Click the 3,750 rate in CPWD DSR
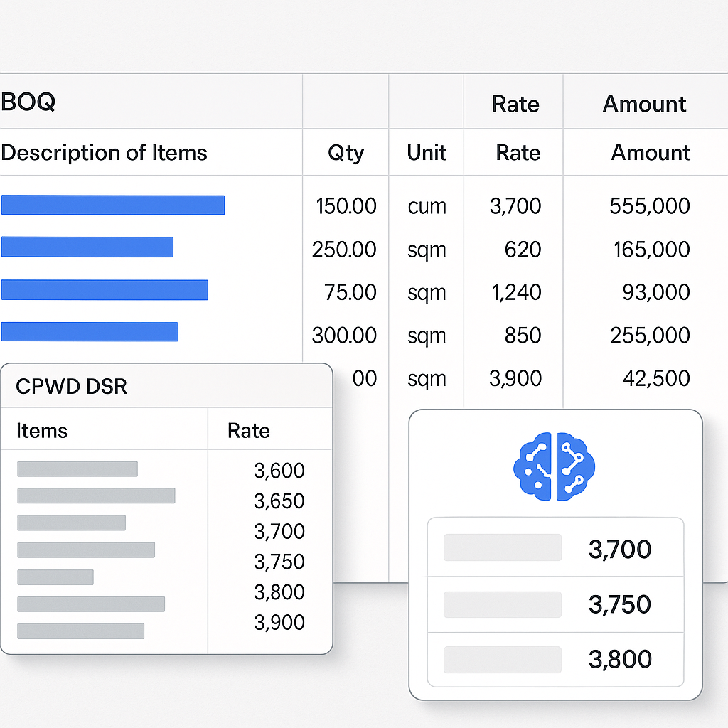 279,562
